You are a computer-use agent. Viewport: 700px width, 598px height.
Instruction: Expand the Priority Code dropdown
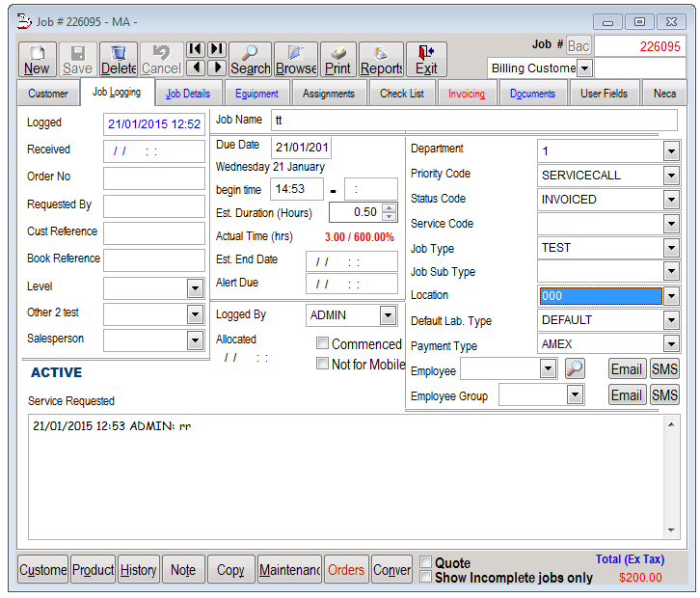tap(671, 175)
